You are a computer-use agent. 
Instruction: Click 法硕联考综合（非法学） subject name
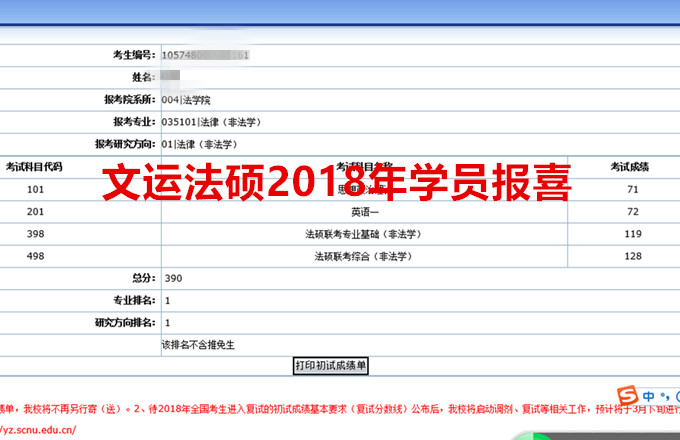363,256
